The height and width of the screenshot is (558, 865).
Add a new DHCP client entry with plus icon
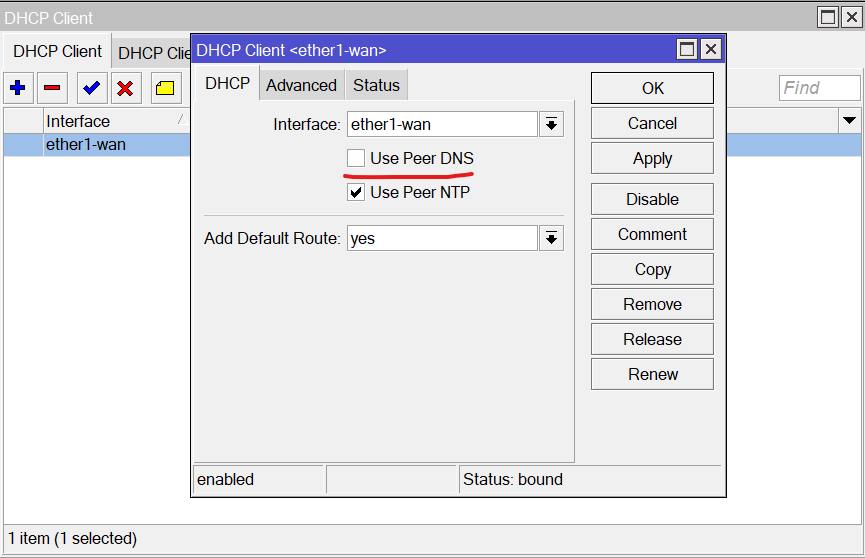(18, 88)
